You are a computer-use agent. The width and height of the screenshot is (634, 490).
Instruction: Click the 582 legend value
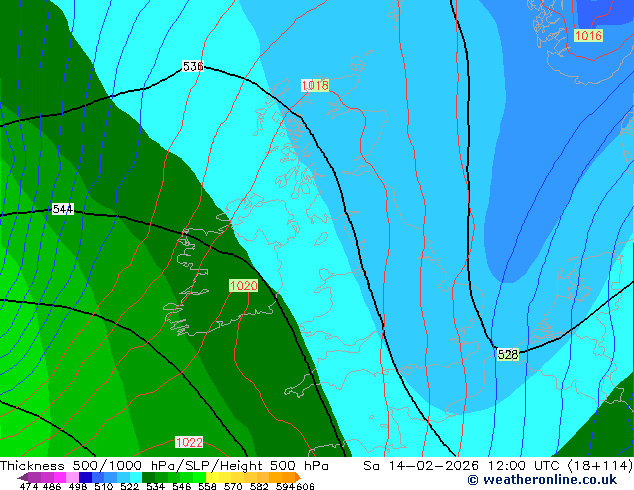tap(259, 486)
